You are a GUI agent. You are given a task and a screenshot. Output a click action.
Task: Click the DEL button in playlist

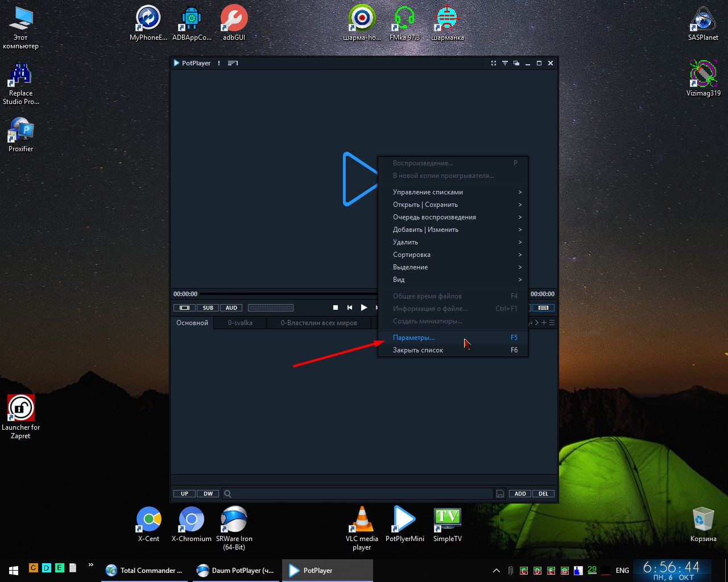pos(543,494)
